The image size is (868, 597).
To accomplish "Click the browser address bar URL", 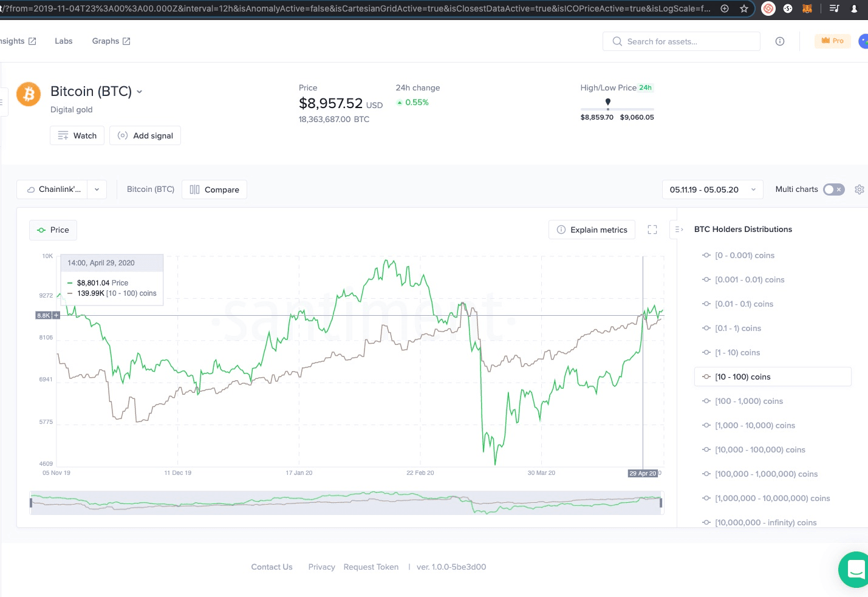I will pos(355,9).
